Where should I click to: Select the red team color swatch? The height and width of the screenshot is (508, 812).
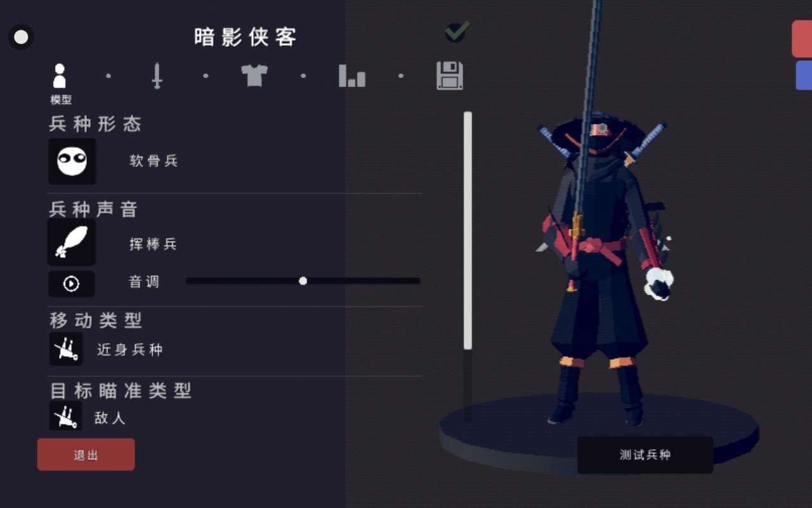[x=802, y=39]
